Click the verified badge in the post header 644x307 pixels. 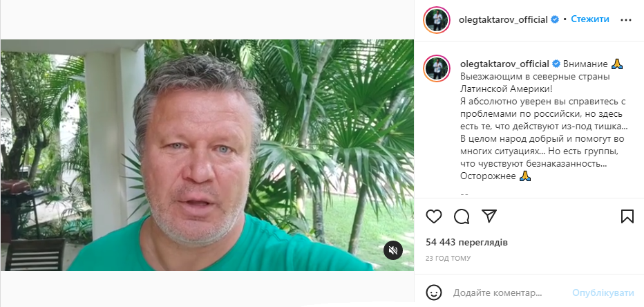[554, 19]
